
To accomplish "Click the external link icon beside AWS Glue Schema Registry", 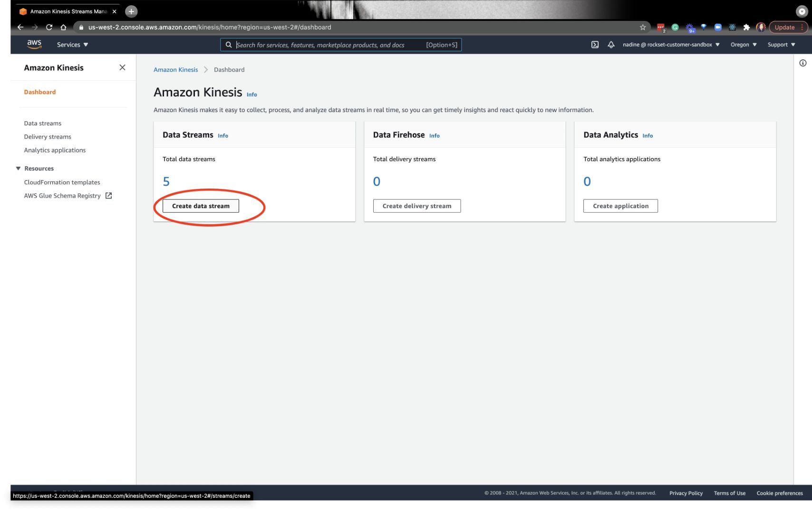I will click(108, 196).
